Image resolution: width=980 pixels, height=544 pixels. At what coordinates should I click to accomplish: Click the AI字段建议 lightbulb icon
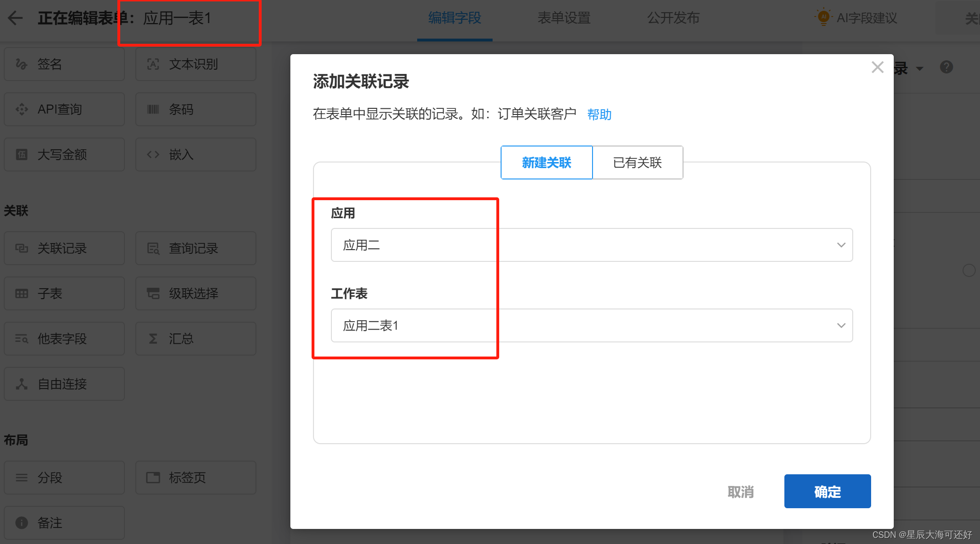click(823, 17)
